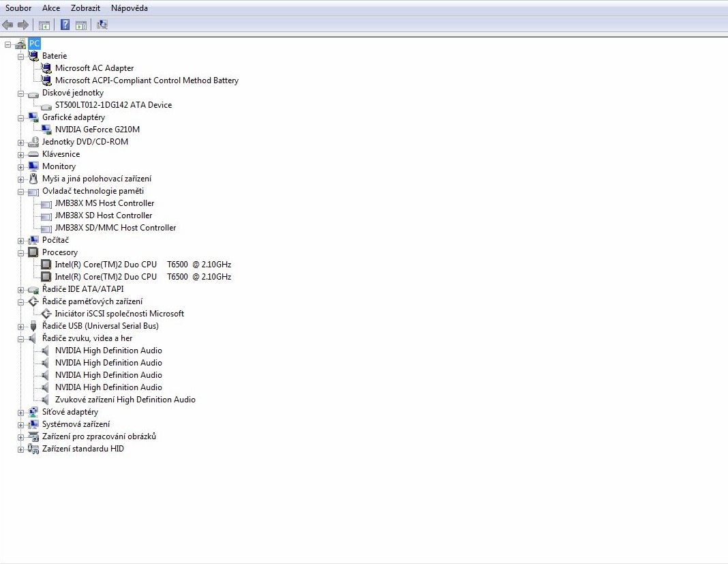Viewport: 728px width, 564px height.
Task: Click the Diskové jednotky drive icon
Action: [33, 94]
